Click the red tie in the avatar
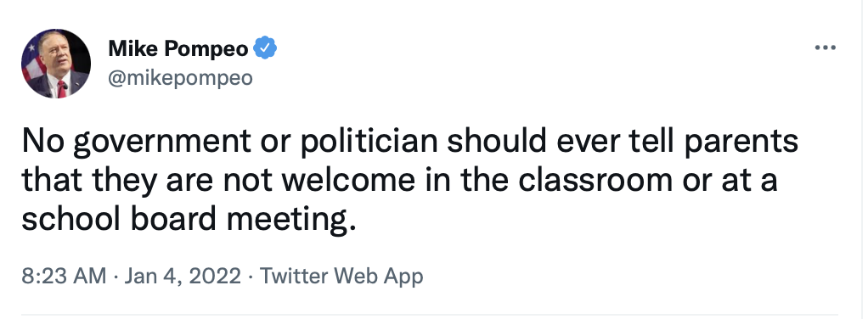The image size is (868, 319). coord(61,89)
